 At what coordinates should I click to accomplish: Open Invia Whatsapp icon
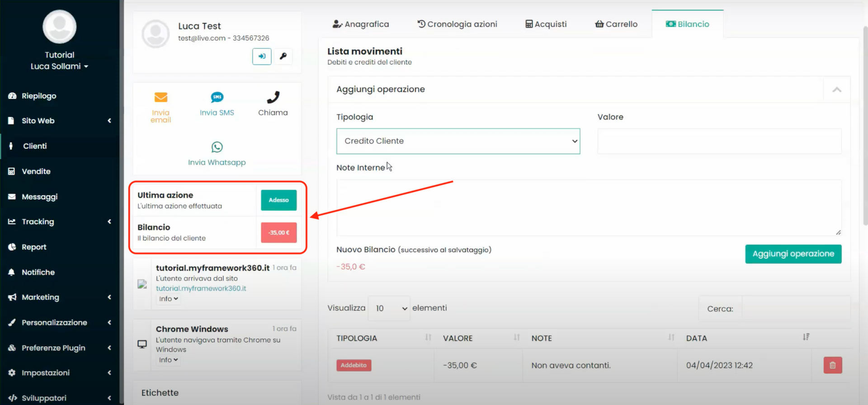tap(217, 147)
